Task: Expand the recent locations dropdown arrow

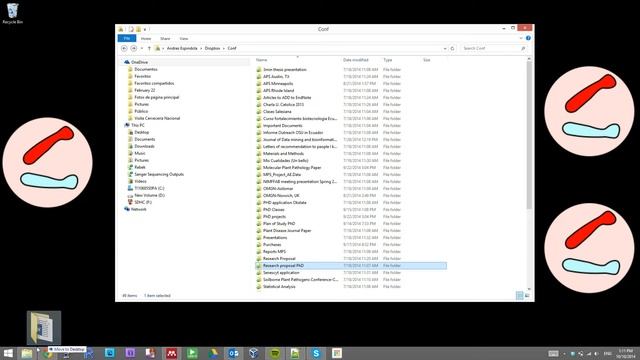Action: [x=142, y=48]
